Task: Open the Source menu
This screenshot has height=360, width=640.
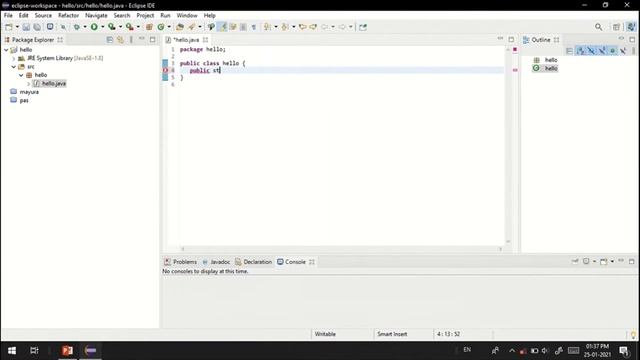Action: [x=43, y=16]
